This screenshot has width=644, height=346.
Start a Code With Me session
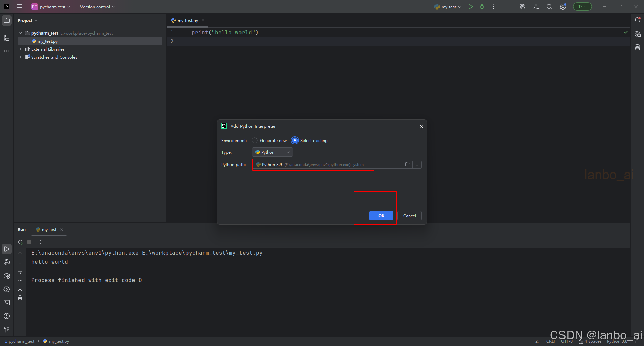click(x=536, y=7)
